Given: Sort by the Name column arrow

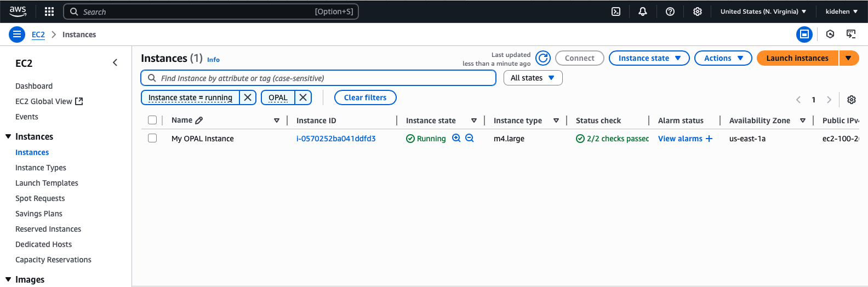Looking at the screenshot, I should 277,120.
